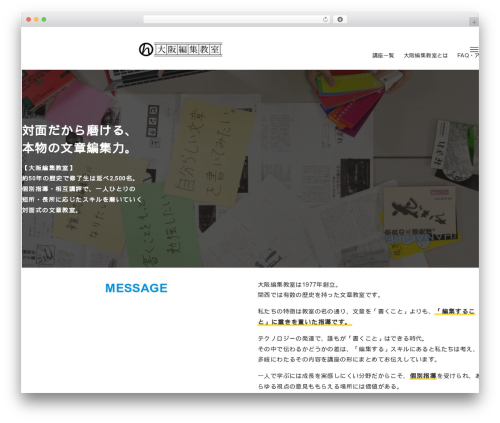Click the Osaka Henshu Kyoshitsu logo
The width and height of the screenshot is (500, 423).
pyautogui.click(x=180, y=50)
